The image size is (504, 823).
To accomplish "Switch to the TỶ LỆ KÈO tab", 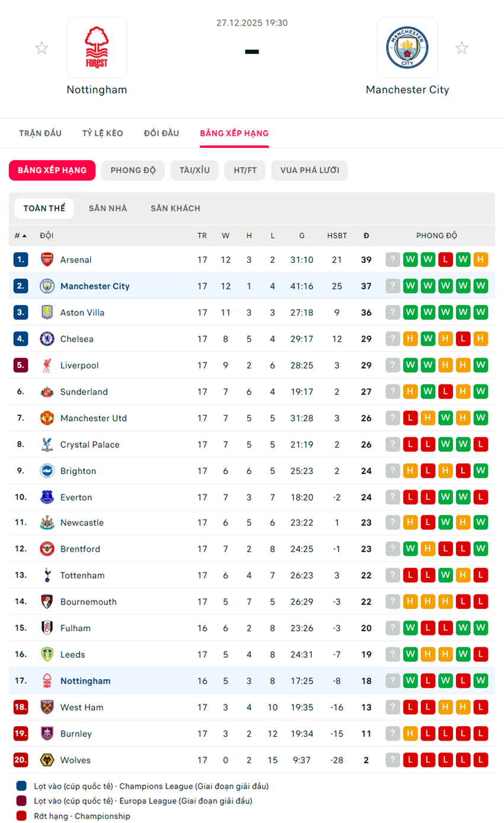I will pos(103,133).
